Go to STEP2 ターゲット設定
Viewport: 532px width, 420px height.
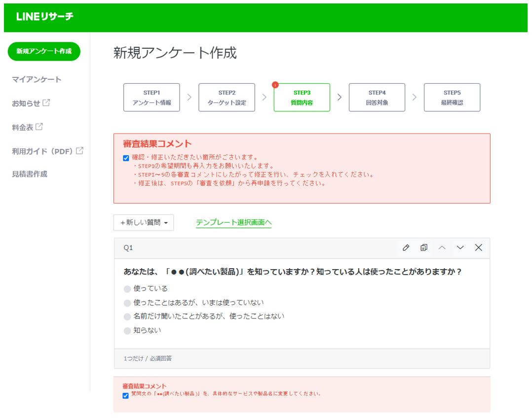point(227,98)
